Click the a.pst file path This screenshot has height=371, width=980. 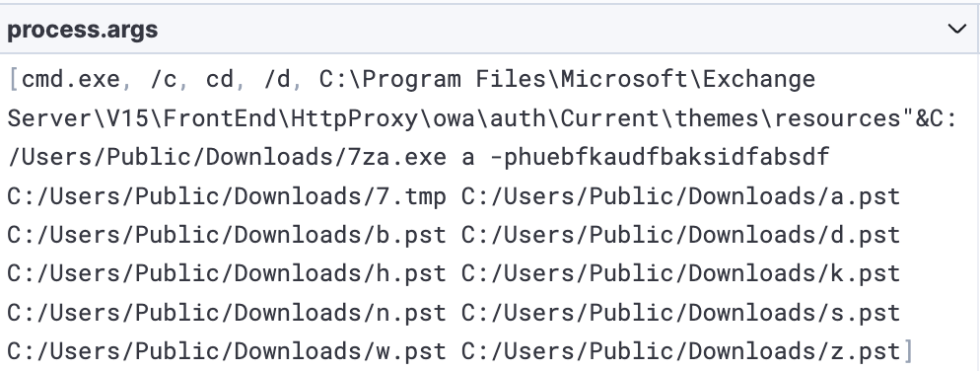(681, 196)
